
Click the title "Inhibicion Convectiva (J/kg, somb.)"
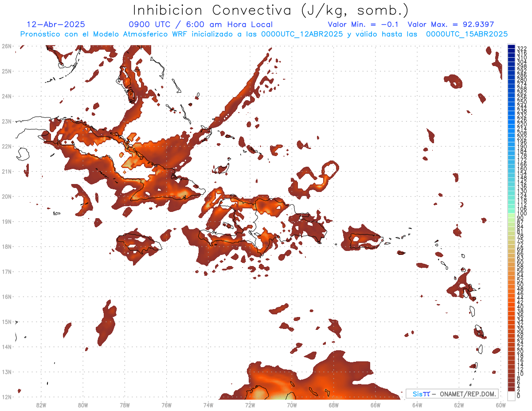(x=271, y=10)
